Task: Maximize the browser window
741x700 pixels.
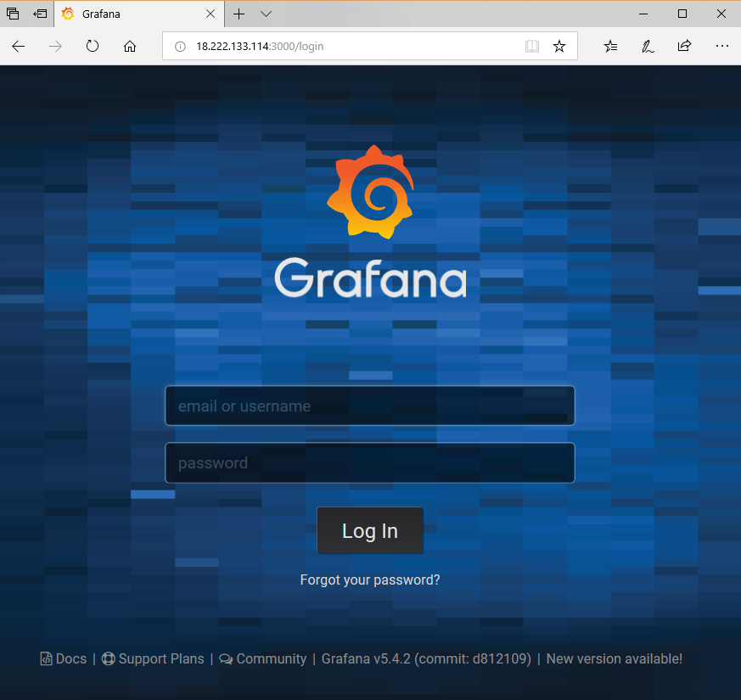Action: point(682,14)
